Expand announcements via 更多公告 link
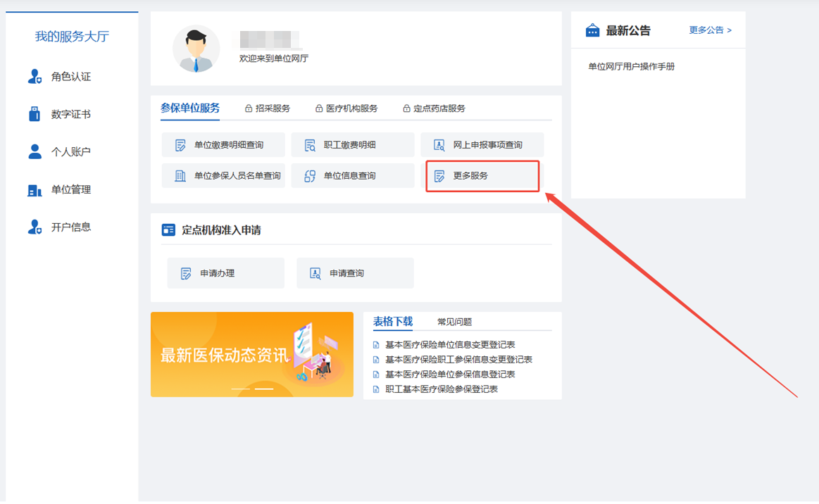819x504 pixels. click(710, 30)
